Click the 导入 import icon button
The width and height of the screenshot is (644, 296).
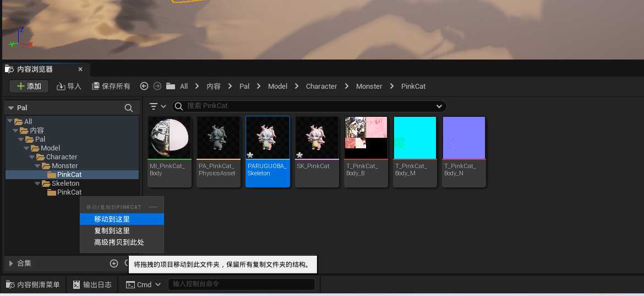click(x=61, y=86)
